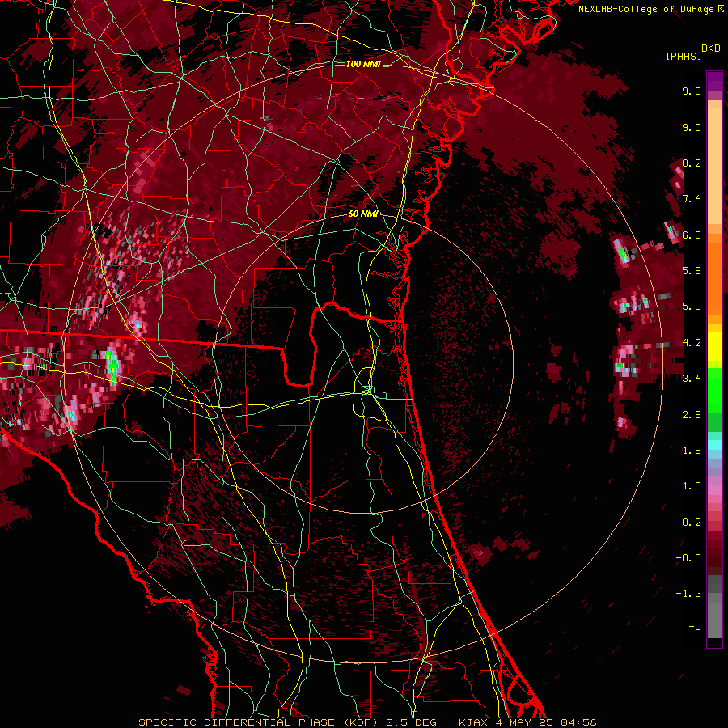Image resolution: width=728 pixels, height=728 pixels.
Task: Click the DKD unit label above colorbar
Action: 711,49
